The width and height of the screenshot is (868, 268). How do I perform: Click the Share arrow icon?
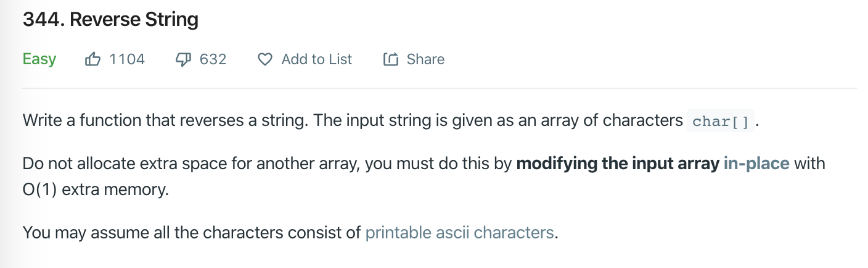tap(390, 59)
